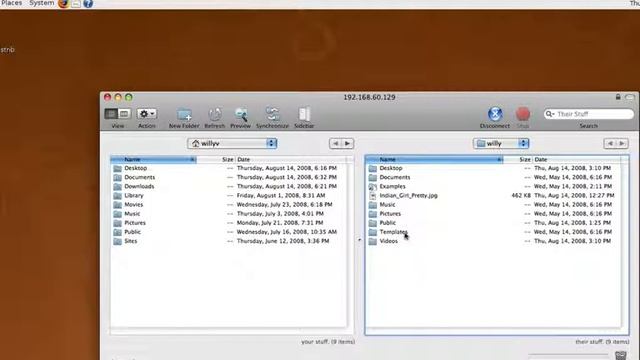Open the Help icon in the panel

pyautogui.click(x=88, y=4)
